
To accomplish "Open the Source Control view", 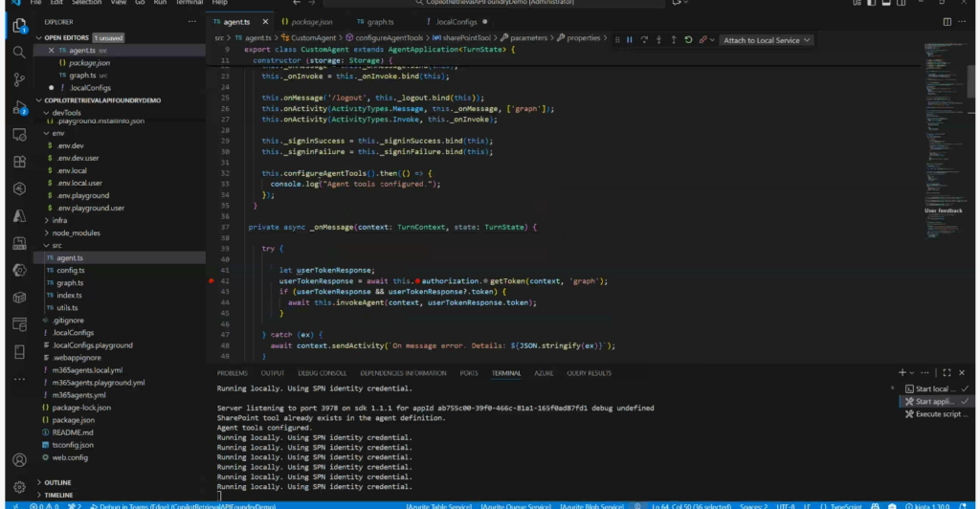I will click(x=19, y=79).
